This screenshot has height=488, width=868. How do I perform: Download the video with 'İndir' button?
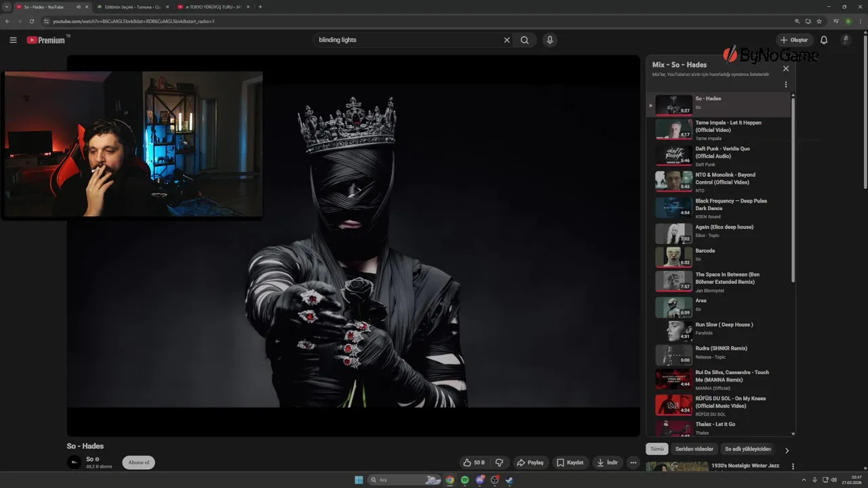[608, 462]
